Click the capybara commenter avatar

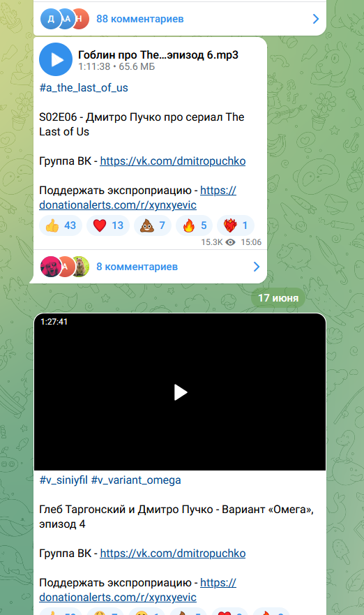[80, 267]
